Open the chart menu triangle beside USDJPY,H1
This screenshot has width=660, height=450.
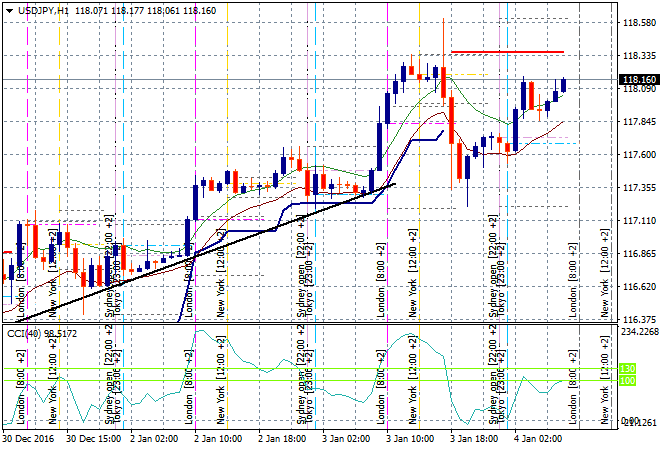9,11
